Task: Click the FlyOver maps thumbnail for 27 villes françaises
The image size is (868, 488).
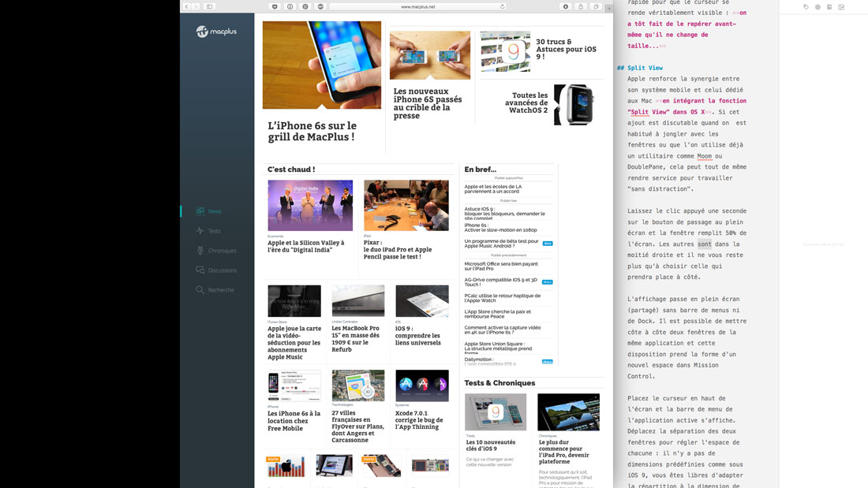Action: pos(358,385)
